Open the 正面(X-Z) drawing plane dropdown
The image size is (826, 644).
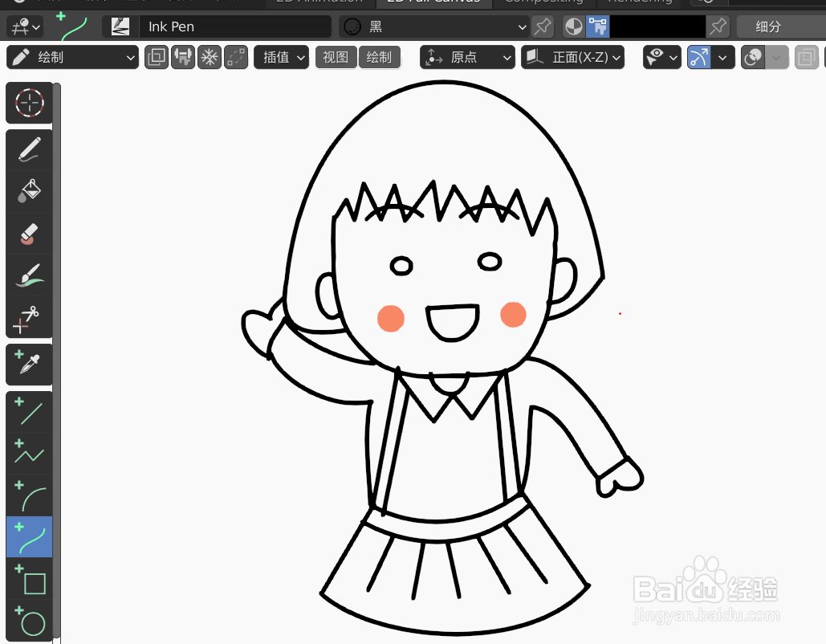pos(572,57)
